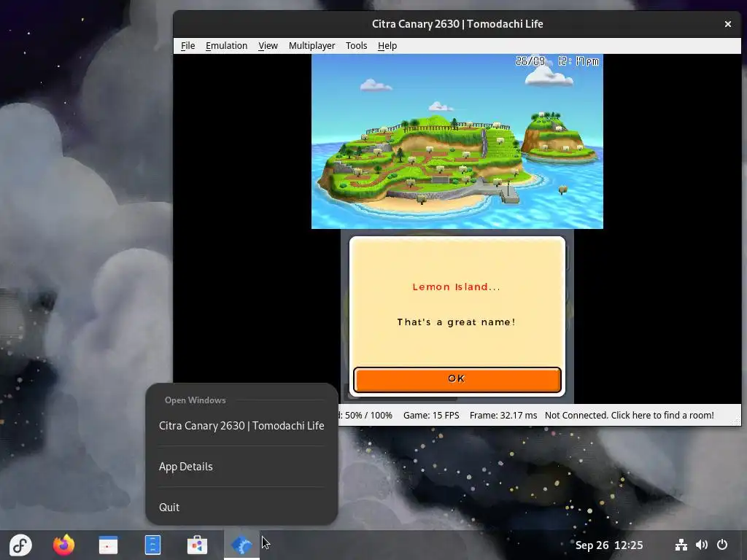Click the 'Game: 15 FPS' status text
This screenshot has width=747, height=560.
(431, 415)
